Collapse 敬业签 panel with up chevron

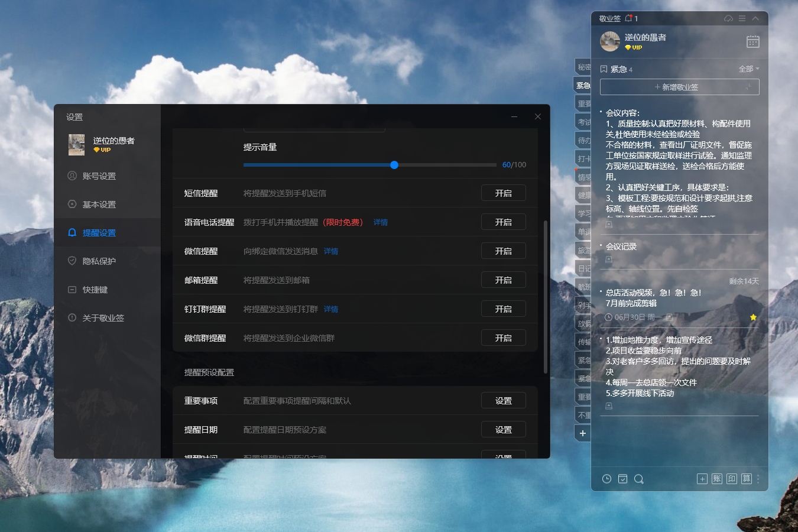755,18
